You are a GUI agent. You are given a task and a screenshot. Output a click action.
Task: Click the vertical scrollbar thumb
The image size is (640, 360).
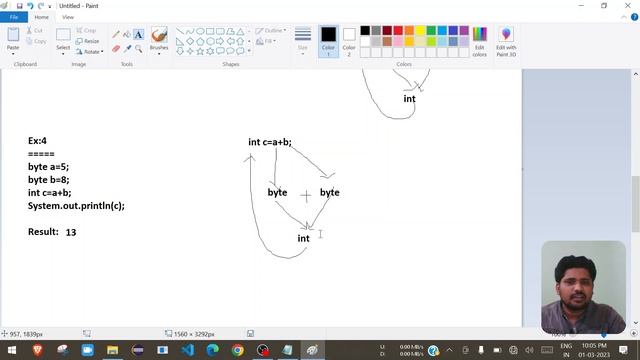coord(636,204)
